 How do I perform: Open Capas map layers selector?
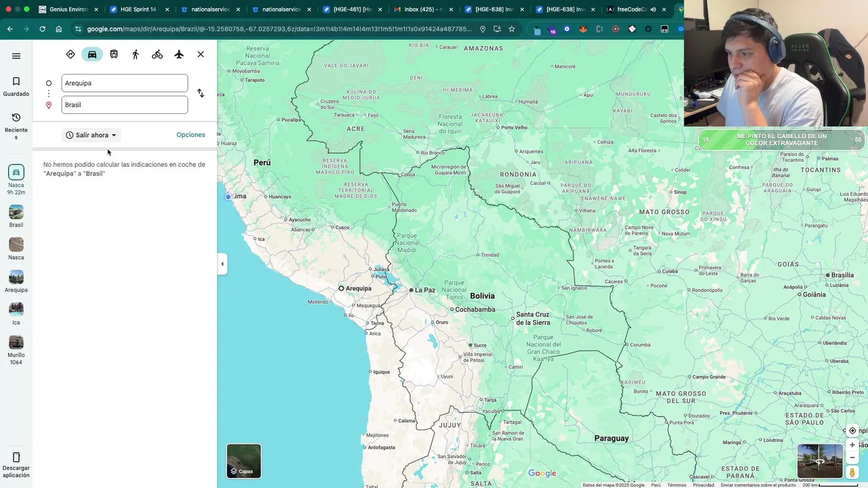[243, 461]
